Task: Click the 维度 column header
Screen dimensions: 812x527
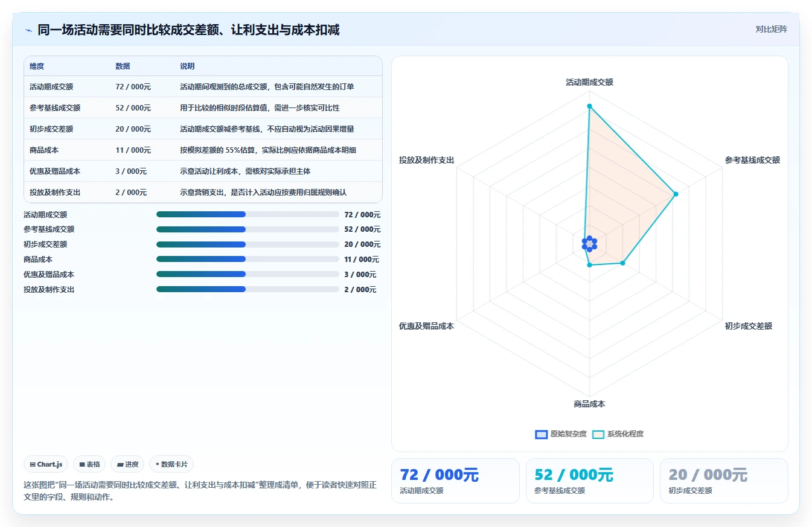Action: [37, 66]
